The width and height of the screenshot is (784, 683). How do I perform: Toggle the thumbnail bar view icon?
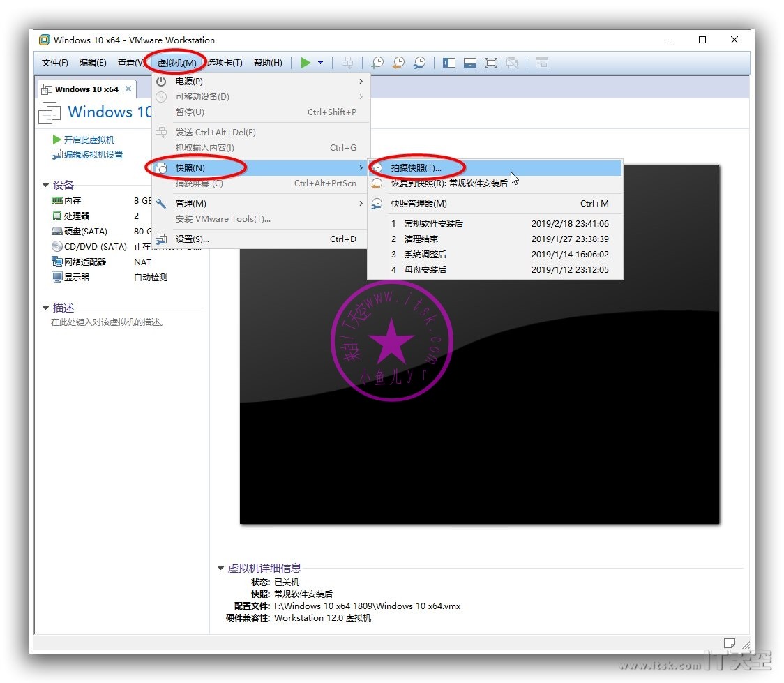(x=470, y=63)
